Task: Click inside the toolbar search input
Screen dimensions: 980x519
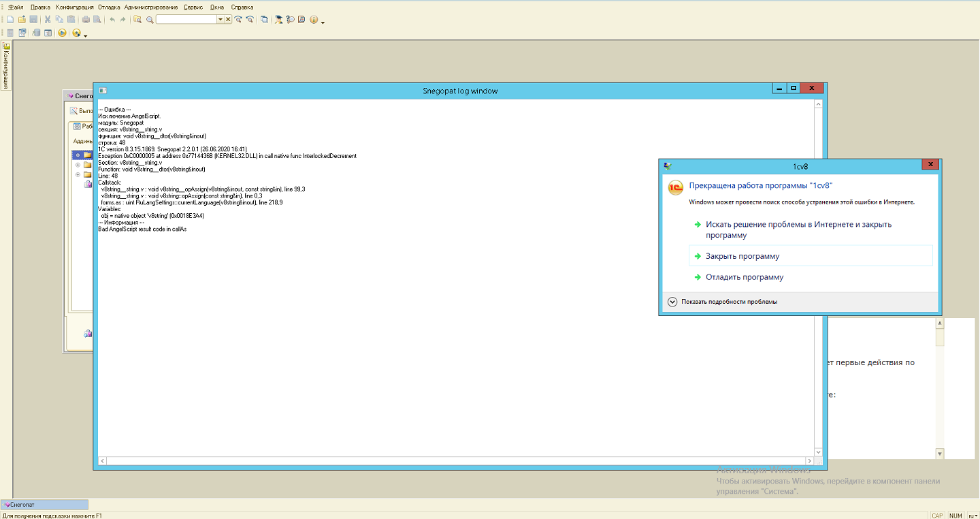Action: [186, 20]
